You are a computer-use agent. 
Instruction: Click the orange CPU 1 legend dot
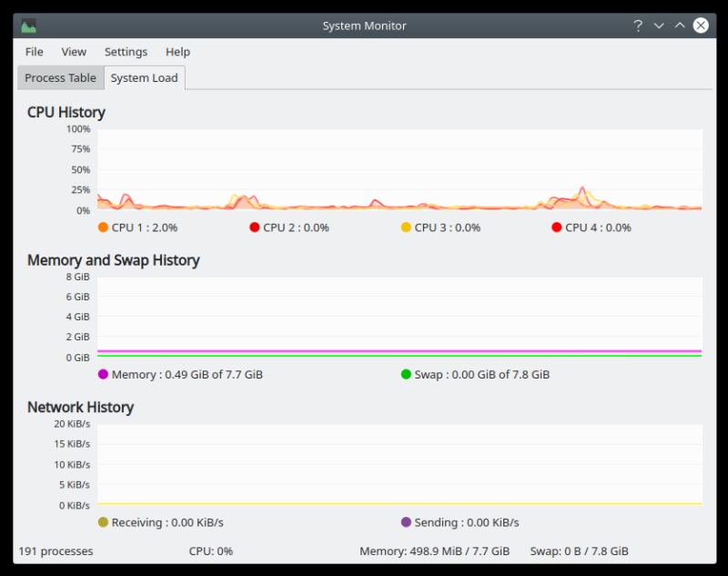click(103, 227)
